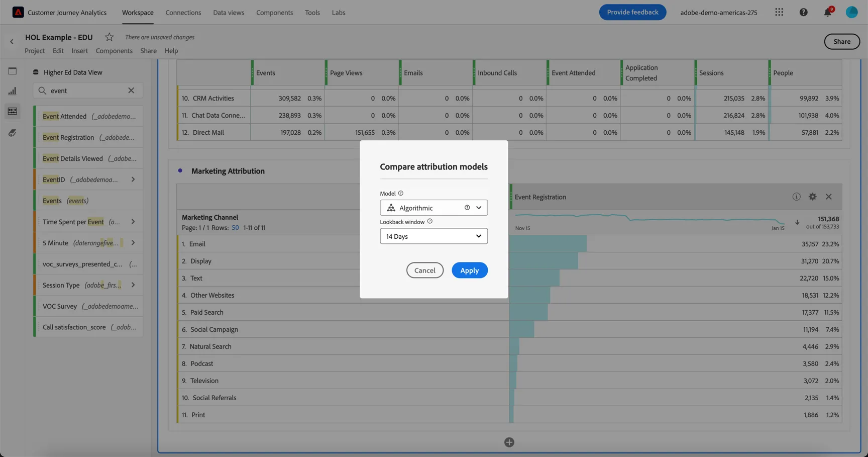This screenshot has width=868, height=457.
Task: Open the notifications bell
Action: pos(827,12)
